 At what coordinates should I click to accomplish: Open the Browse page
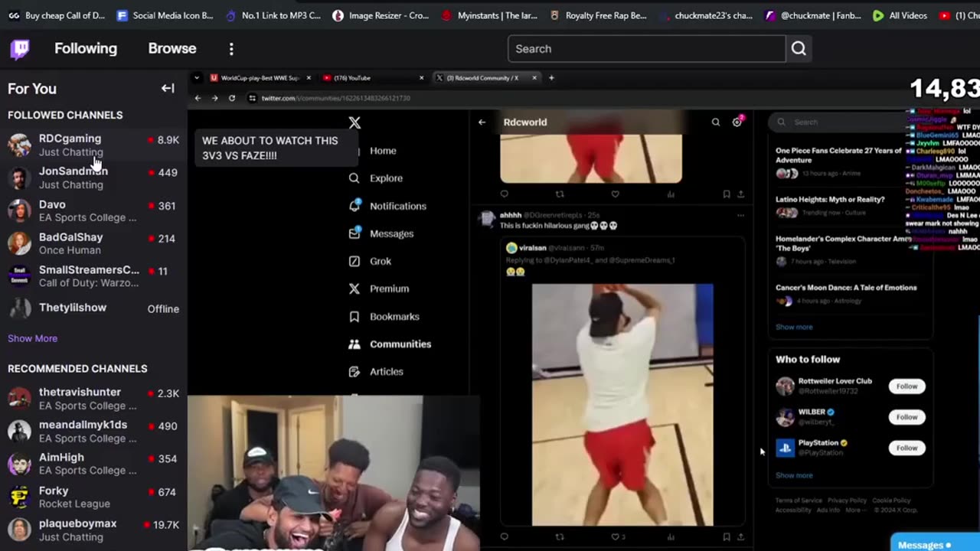(x=172, y=48)
